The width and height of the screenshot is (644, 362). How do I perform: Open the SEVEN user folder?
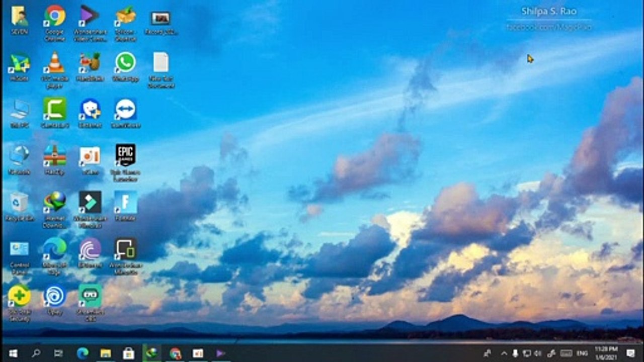(20, 20)
